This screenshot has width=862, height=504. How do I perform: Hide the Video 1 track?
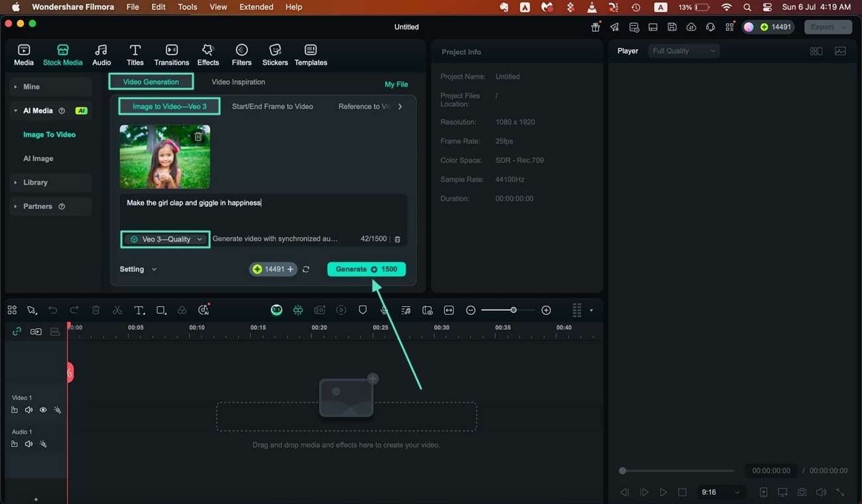[x=43, y=410]
